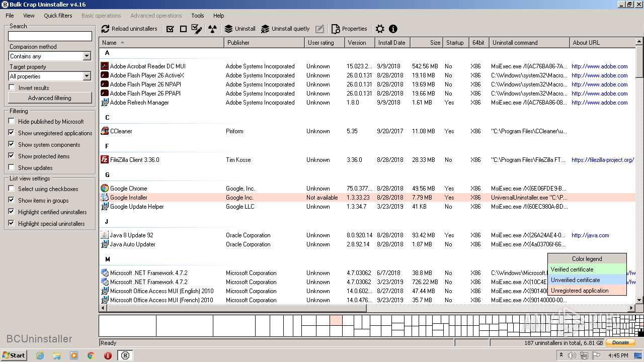Select the Google Installer row
The width and height of the screenshot is (644, 362).
click(x=367, y=198)
